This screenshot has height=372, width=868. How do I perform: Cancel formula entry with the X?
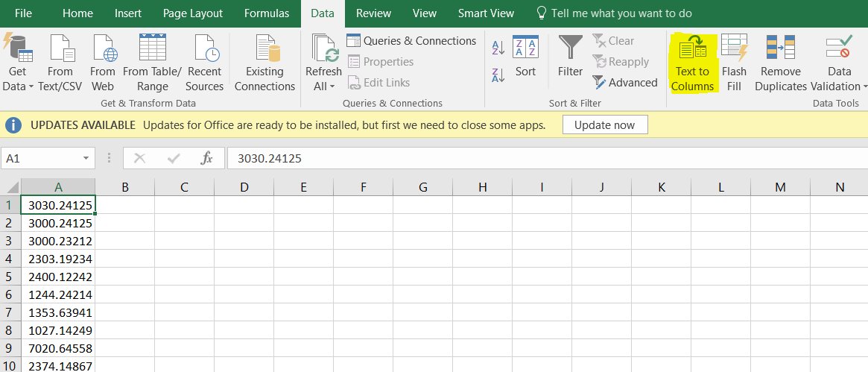[x=139, y=159]
